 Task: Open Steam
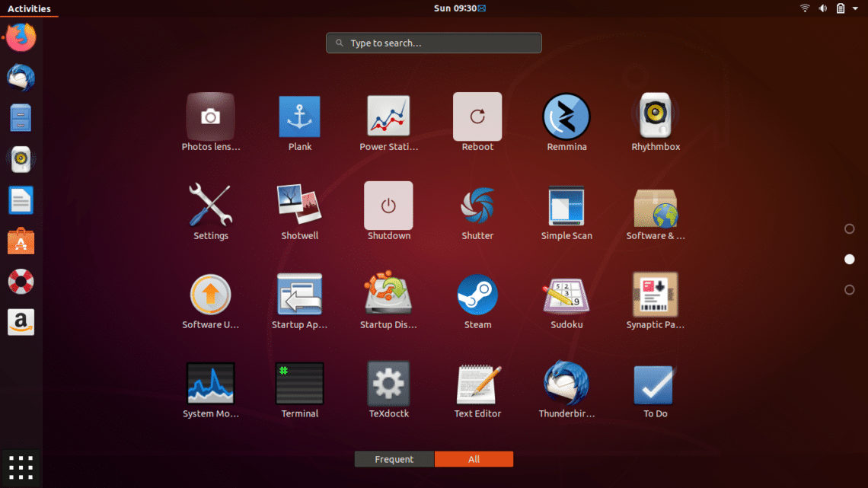click(x=477, y=295)
